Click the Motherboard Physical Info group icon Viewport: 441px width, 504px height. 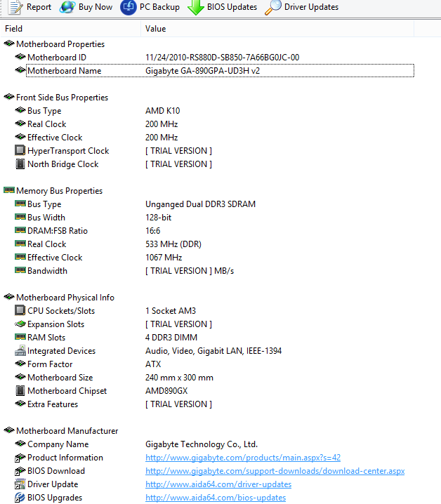coord(9,297)
